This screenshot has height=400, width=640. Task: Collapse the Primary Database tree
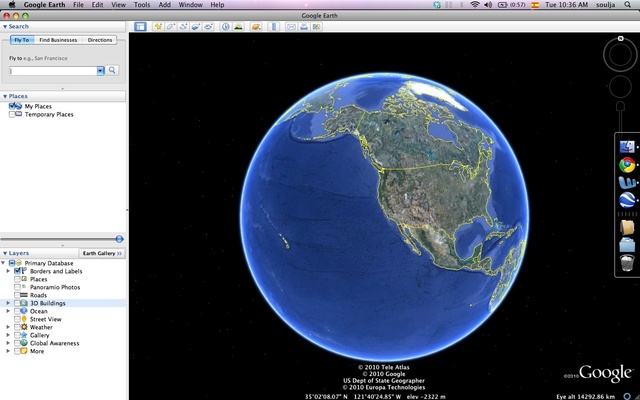[3, 263]
